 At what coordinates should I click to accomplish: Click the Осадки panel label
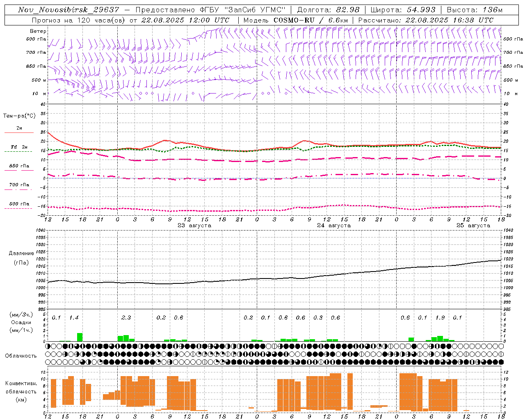coord(21,323)
